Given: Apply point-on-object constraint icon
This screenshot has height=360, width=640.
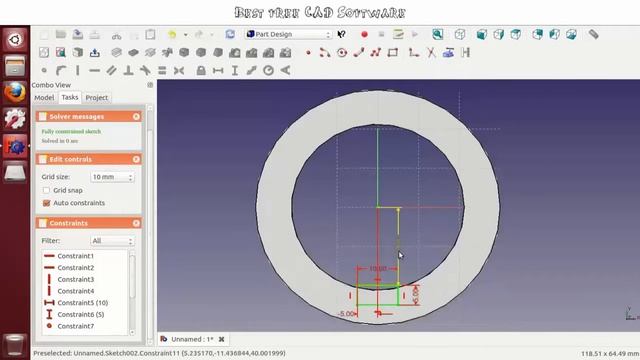Looking at the screenshot, I should tap(61, 71).
